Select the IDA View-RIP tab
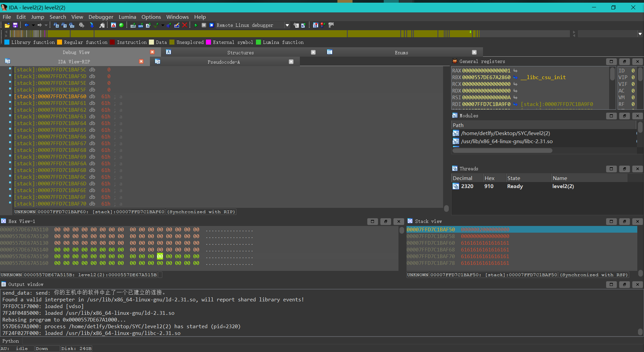Screen dimensions: 644x352 click(74, 62)
